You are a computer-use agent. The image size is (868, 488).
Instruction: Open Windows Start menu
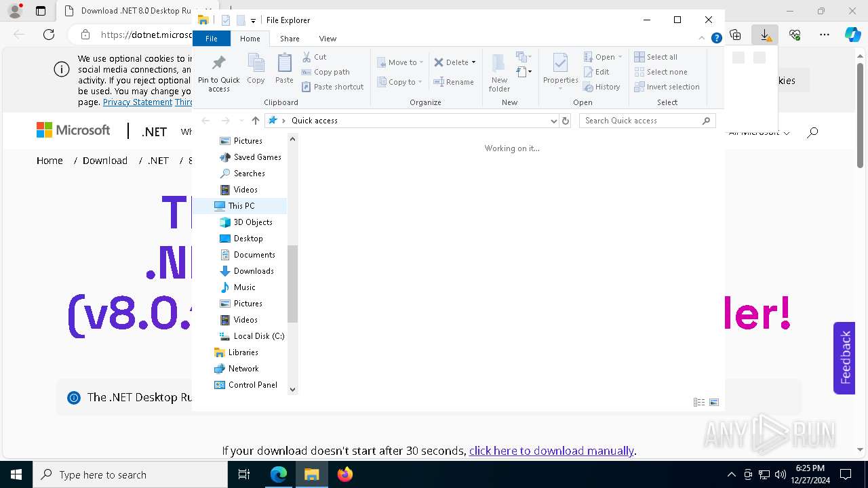pos(16,474)
